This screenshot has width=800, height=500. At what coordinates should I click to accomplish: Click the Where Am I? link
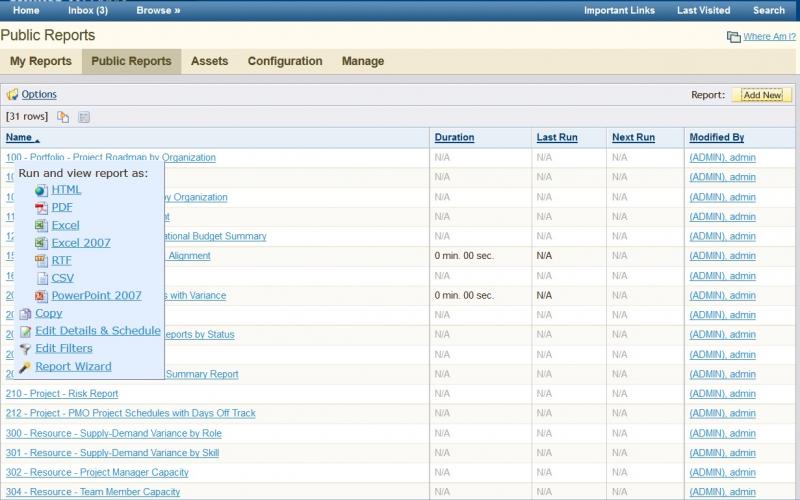click(x=769, y=37)
